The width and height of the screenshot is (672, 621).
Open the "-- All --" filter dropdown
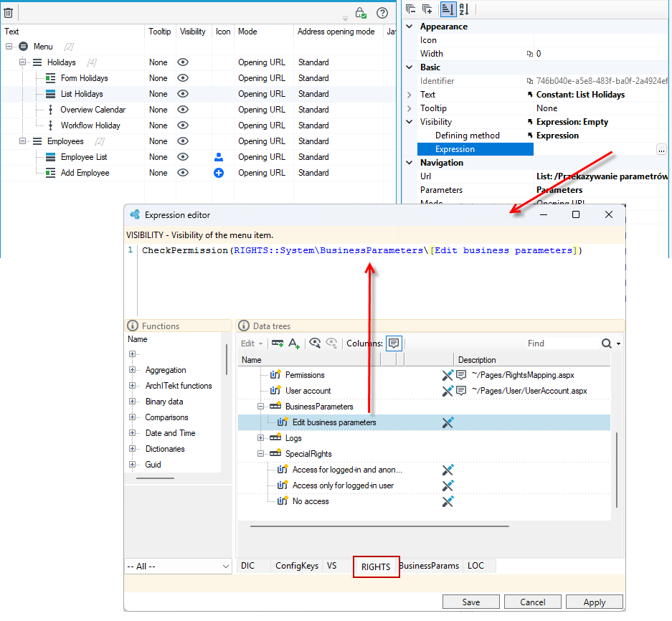(178, 567)
